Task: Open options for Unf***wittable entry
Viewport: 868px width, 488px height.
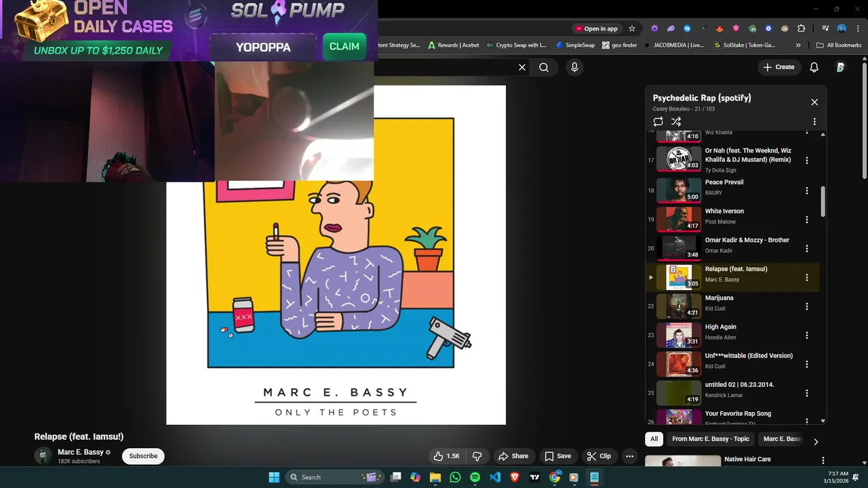Action: pyautogui.click(x=807, y=364)
